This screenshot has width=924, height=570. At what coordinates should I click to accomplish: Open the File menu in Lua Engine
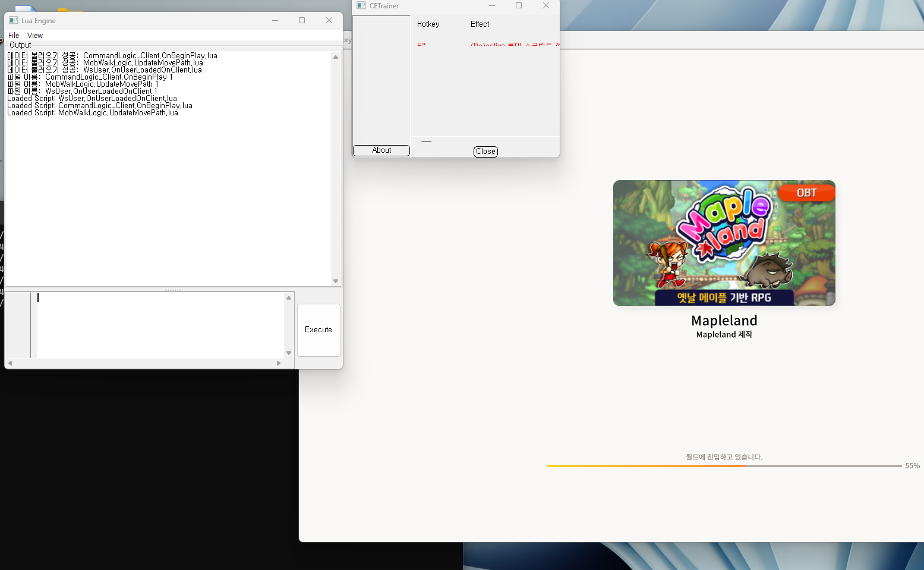click(14, 36)
